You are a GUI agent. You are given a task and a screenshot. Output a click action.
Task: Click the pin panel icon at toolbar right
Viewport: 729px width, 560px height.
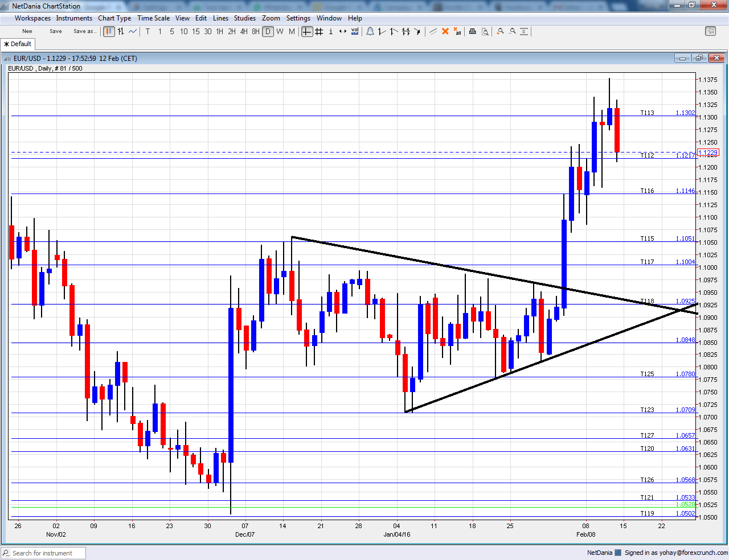[710, 31]
